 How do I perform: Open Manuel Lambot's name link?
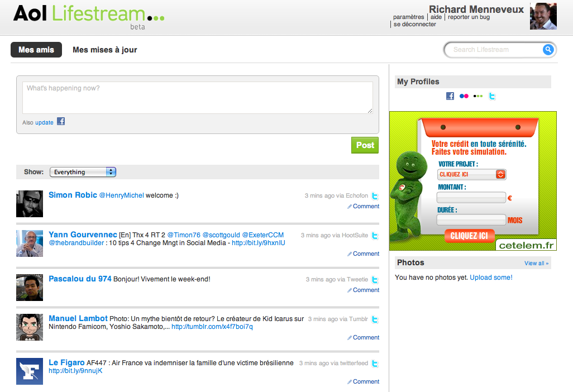pyautogui.click(x=78, y=318)
